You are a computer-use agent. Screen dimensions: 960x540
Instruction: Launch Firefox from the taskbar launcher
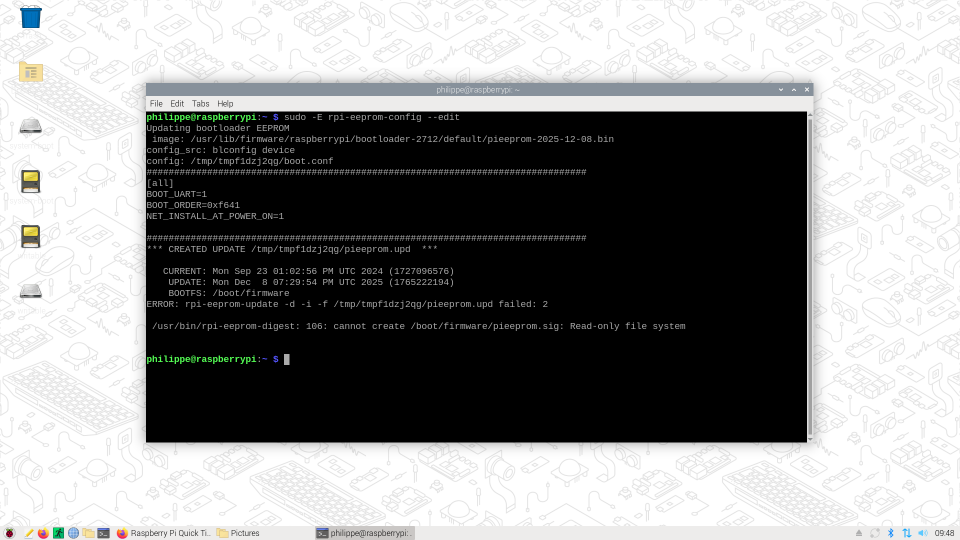[43, 533]
